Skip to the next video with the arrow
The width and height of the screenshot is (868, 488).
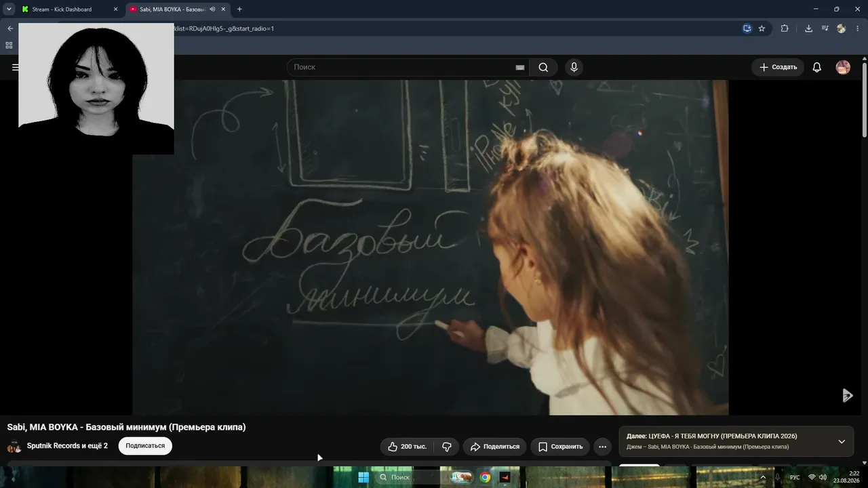[847, 396]
